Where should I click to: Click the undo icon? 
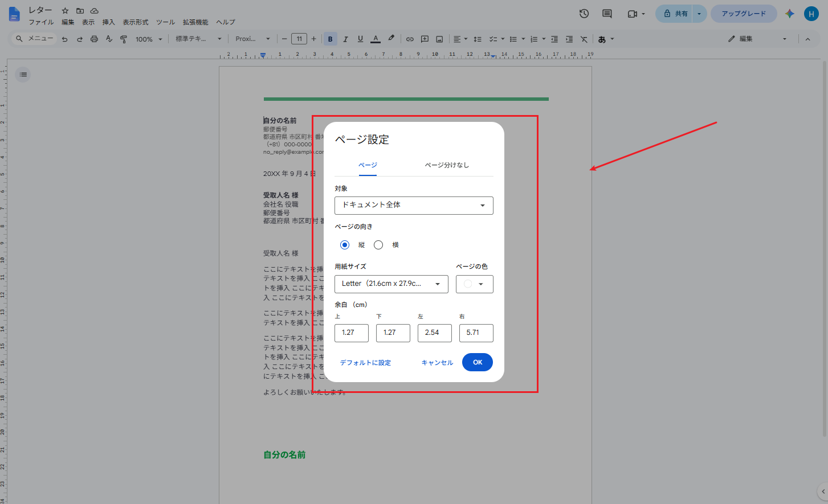pyautogui.click(x=64, y=39)
